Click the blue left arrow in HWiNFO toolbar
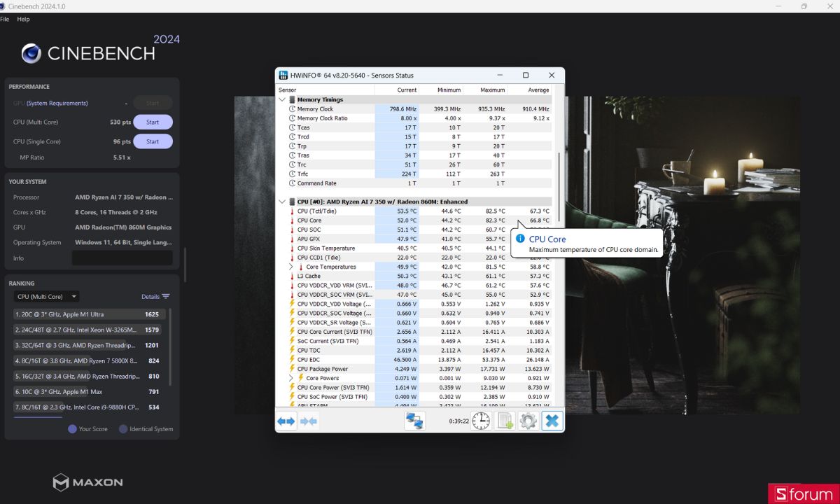 (x=283, y=420)
